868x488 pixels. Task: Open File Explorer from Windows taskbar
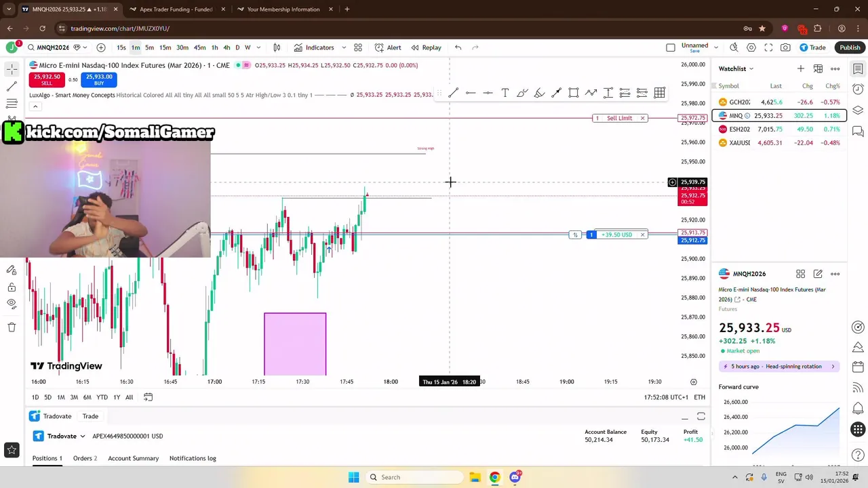tap(475, 477)
